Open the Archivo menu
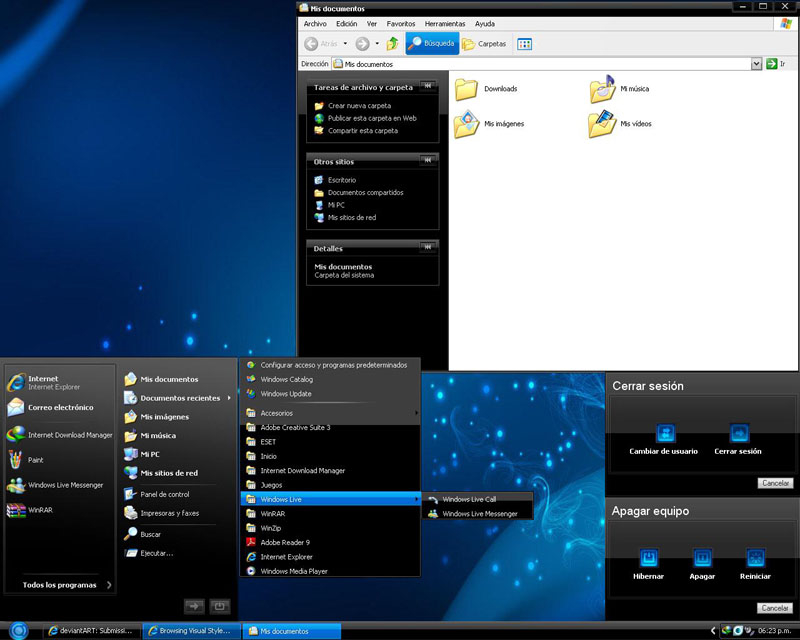Viewport: 800px width, 640px height. 315,24
